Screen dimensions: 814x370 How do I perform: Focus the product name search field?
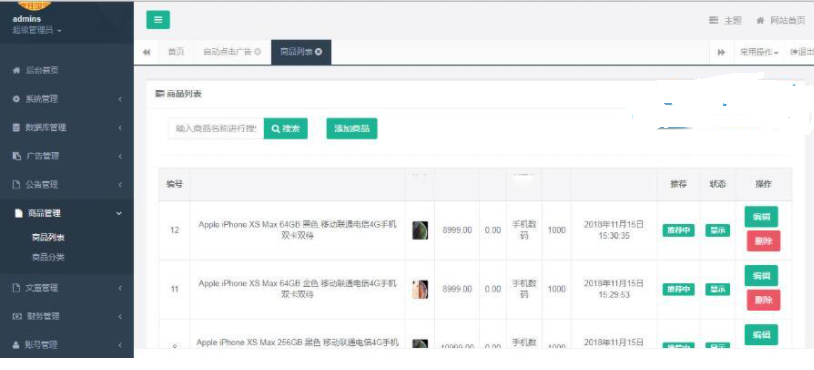coord(216,129)
